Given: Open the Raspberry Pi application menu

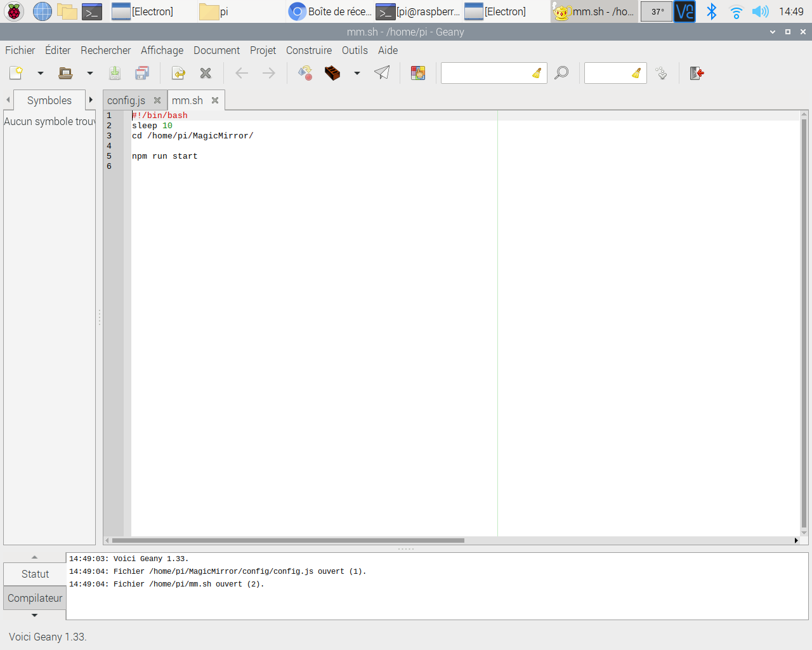Looking at the screenshot, I should [x=13, y=11].
